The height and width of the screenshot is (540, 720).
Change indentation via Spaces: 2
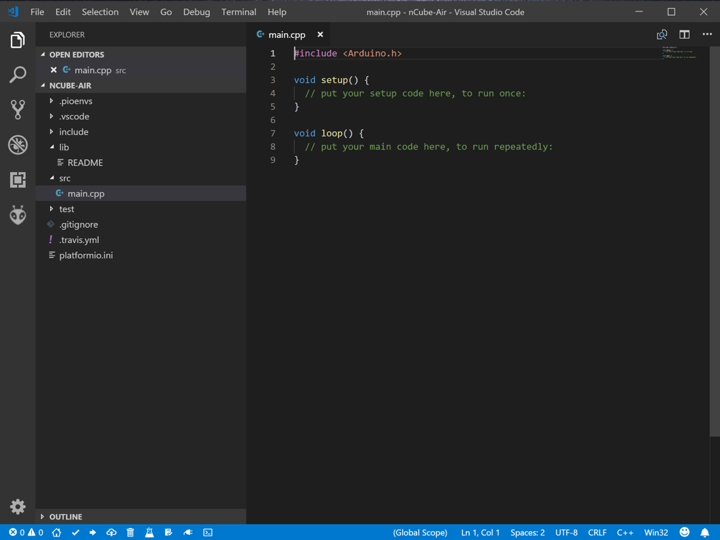pyautogui.click(x=527, y=533)
